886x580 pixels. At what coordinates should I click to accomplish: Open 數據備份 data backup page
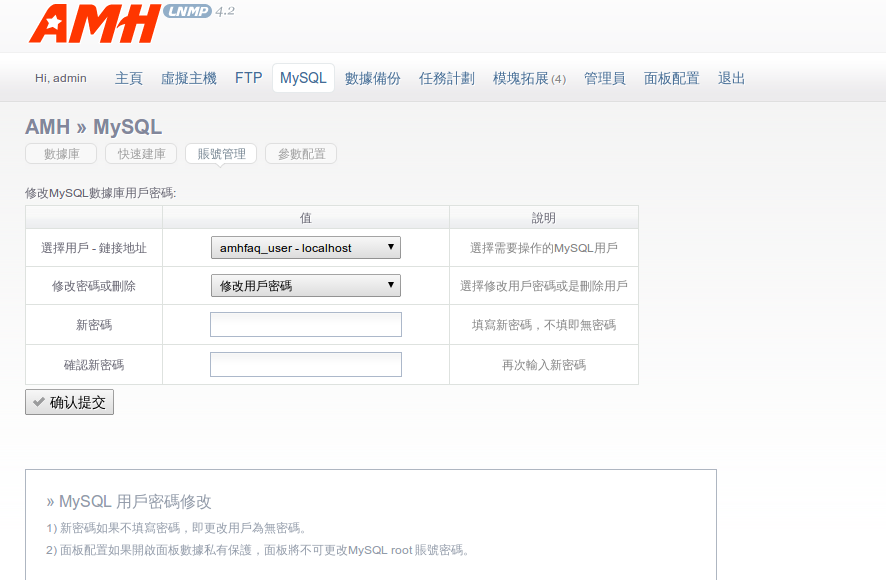coord(373,78)
